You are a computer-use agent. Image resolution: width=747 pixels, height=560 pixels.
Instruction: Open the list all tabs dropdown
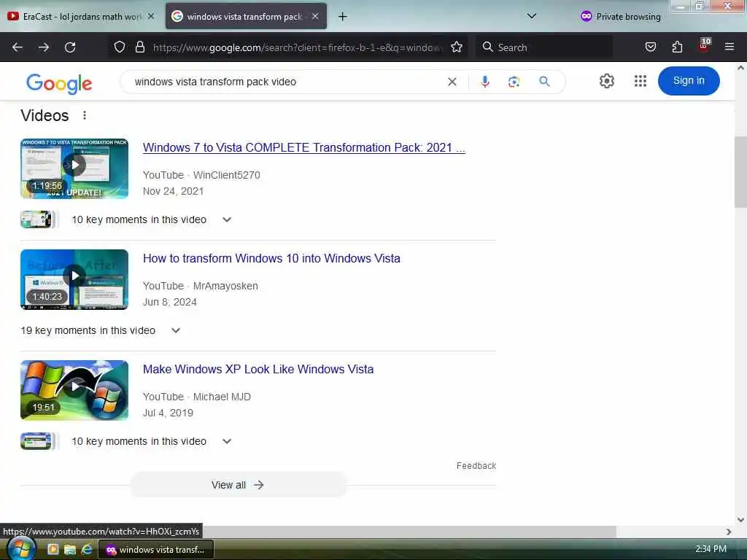point(532,16)
